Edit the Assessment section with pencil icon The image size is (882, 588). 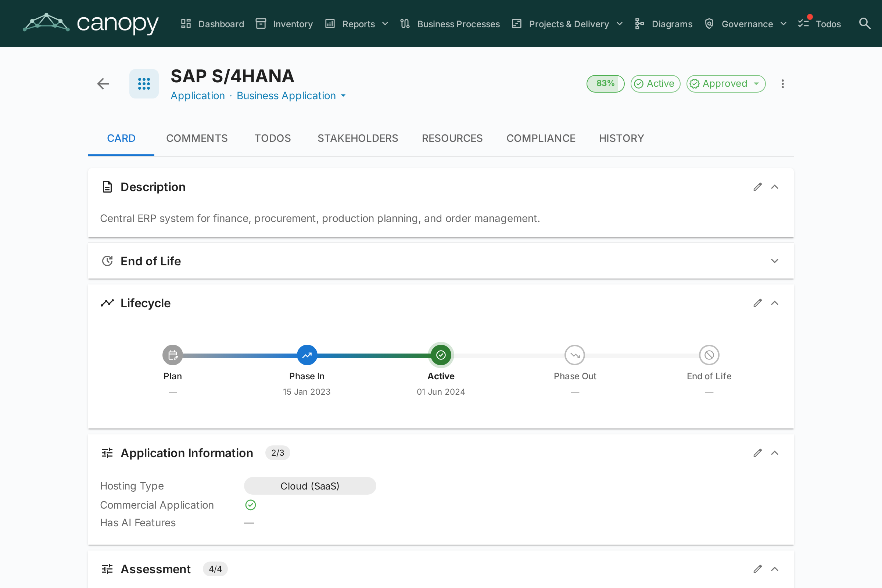(757, 569)
